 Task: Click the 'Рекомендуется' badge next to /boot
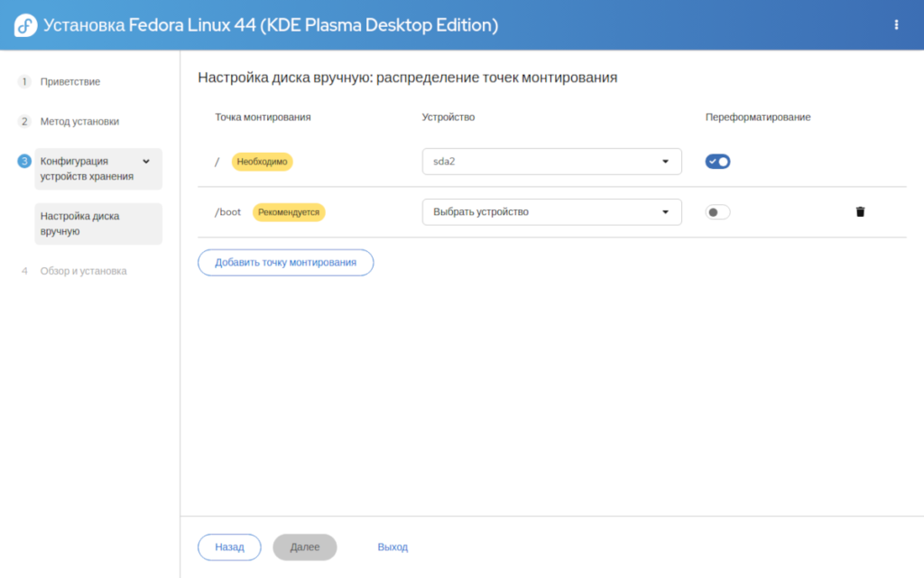click(x=289, y=212)
